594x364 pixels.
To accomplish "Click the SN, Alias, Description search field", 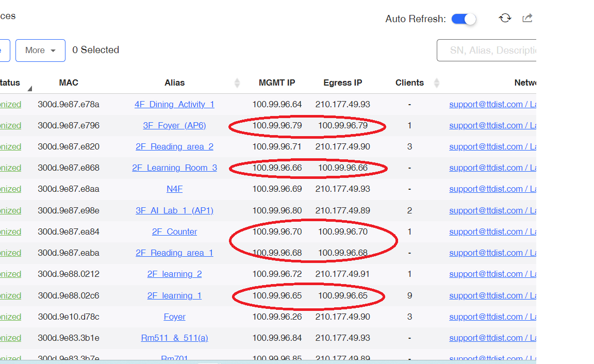I will click(x=486, y=51).
